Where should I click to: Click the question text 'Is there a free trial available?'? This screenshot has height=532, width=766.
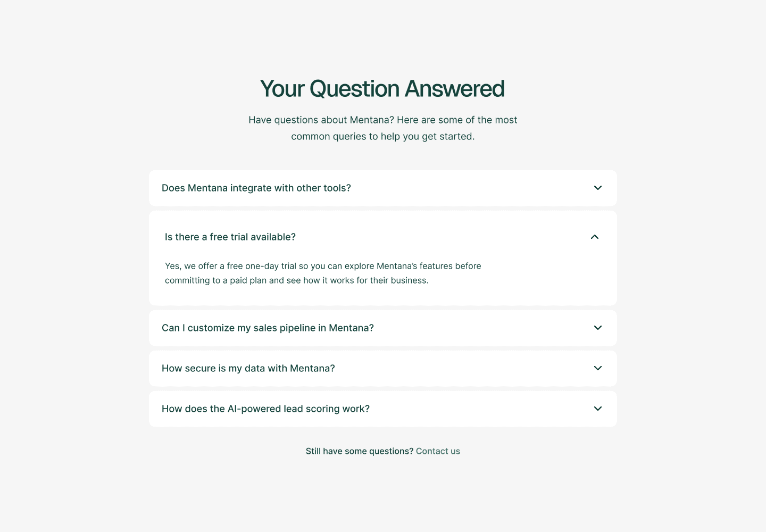pyautogui.click(x=230, y=237)
